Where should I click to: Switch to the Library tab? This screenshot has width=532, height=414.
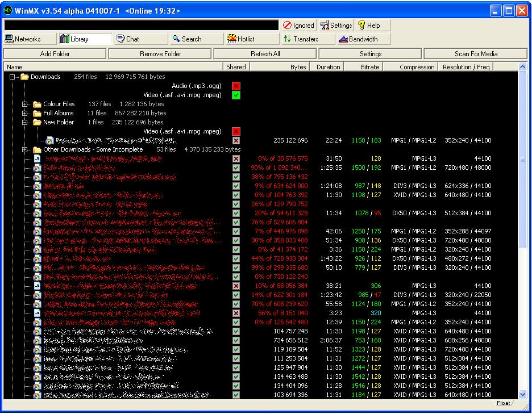pyautogui.click(x=85, y=39)
